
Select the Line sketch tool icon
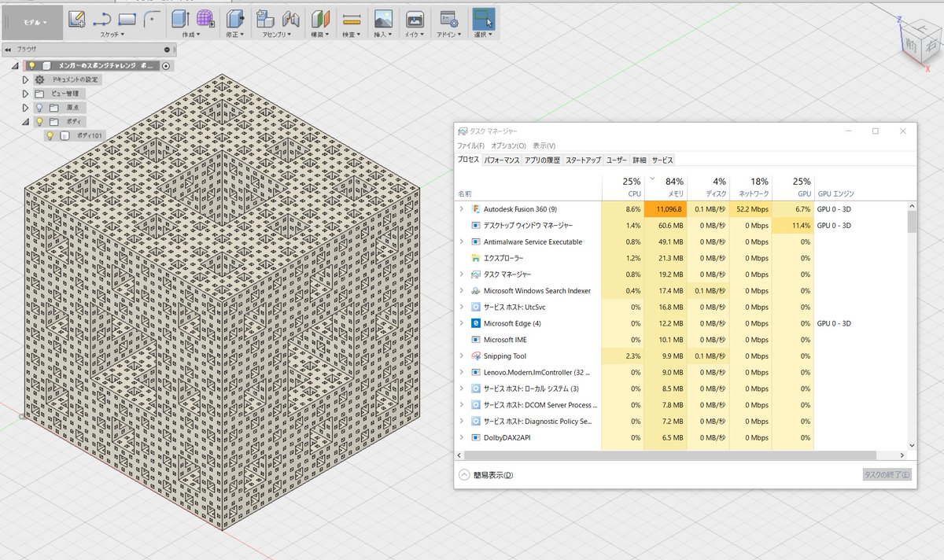[102, 19]
